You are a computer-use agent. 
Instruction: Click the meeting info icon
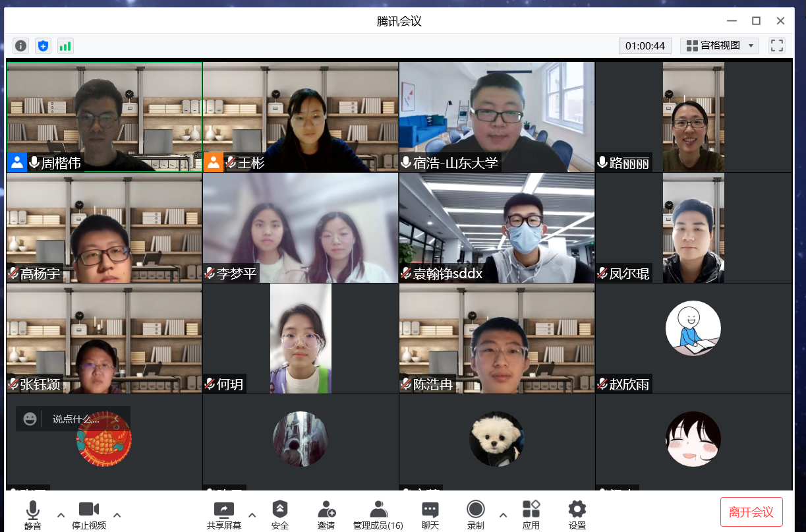click(x=21, y=45)
